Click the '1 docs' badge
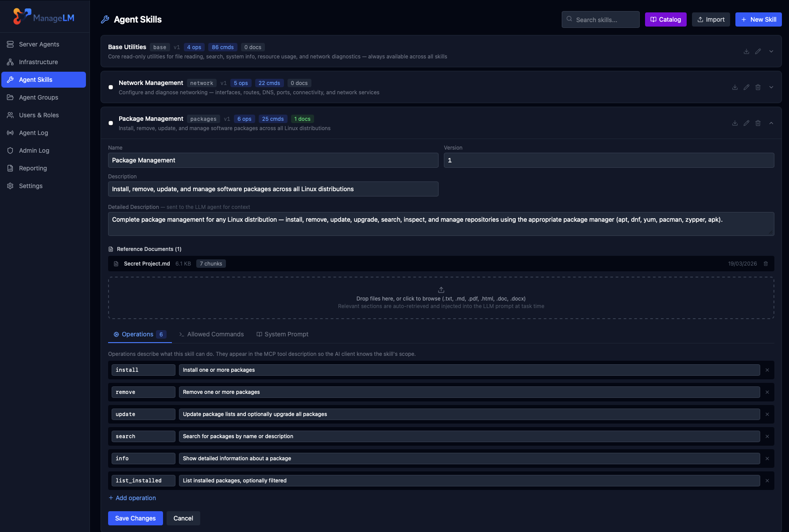 point(302,119)
